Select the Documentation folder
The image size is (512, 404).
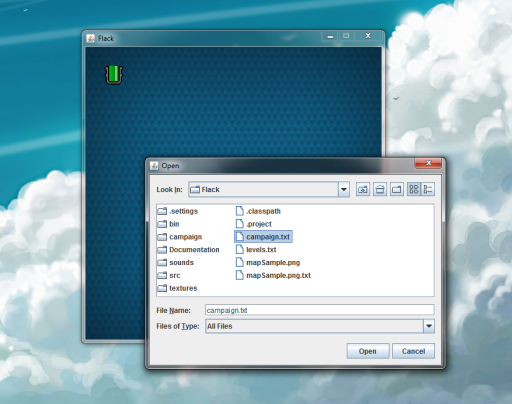pyautogui.click(x=188, y=250)
